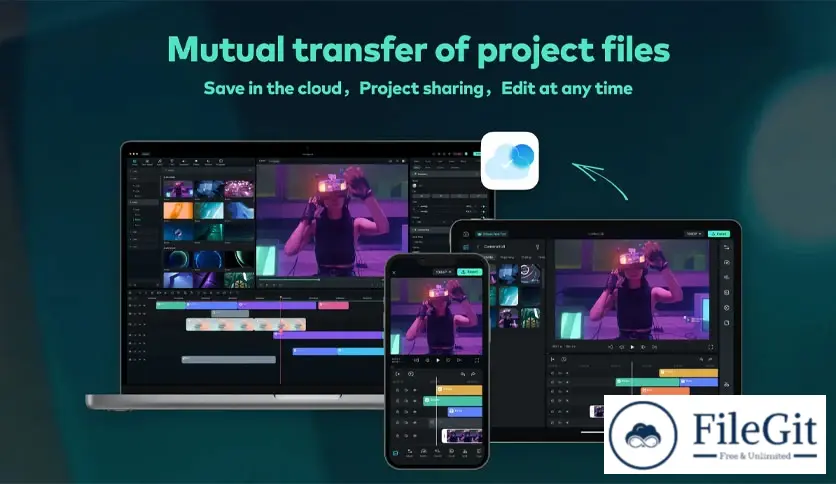Select the orange clip on the tablet timeline
The image size is (836, 484).
click(665, 391)
